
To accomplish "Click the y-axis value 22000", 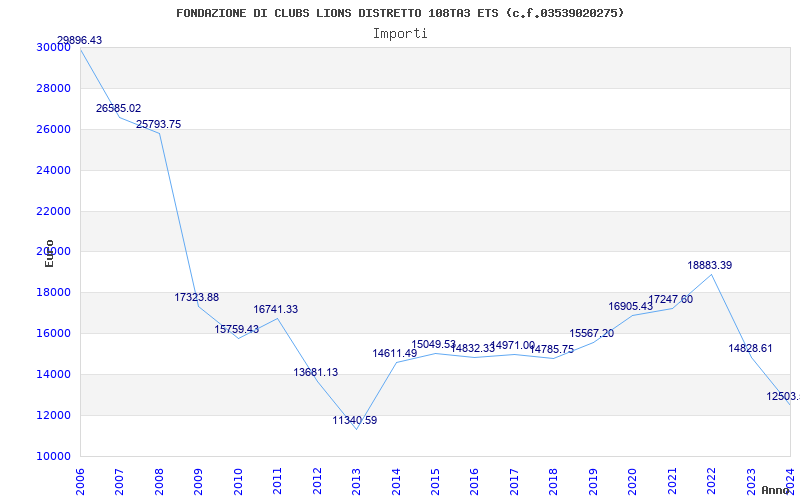I will pyautogui.click(x=53, y=211).
